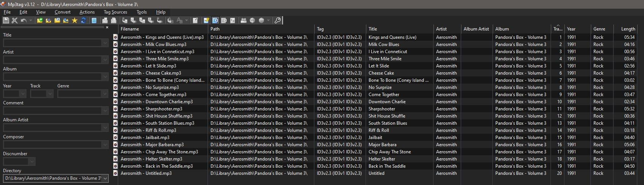Image resolution: width=644 pixels, height=185 pixels.
Task: Click file icon of Untitled.mp3
Action: tap(115, 173)
